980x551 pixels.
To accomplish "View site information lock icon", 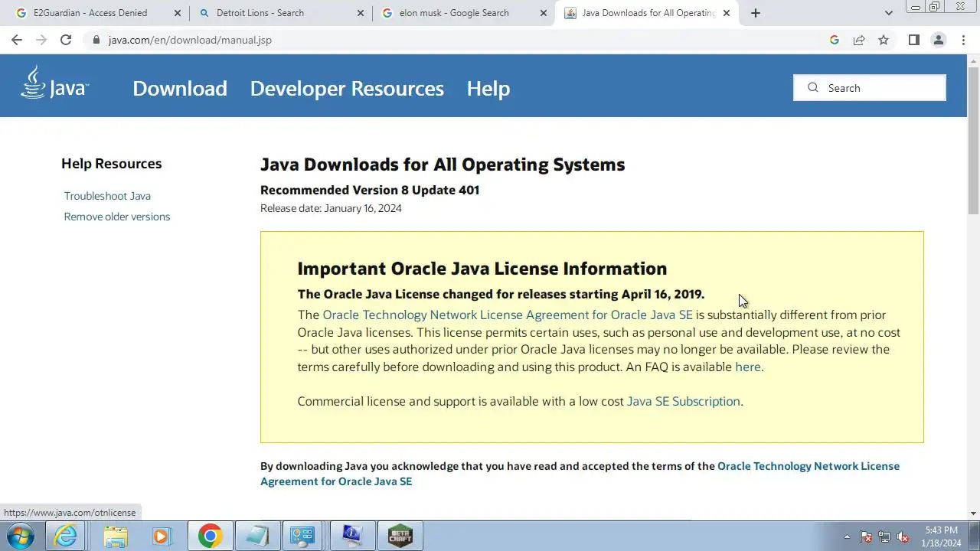I will point(96,40).
